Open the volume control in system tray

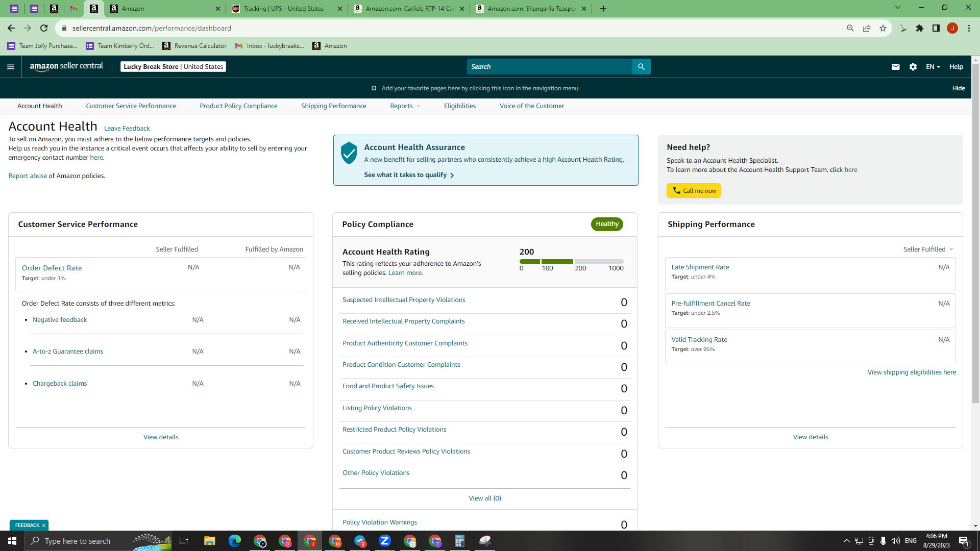pyautogui.click(x=896, y=541)
